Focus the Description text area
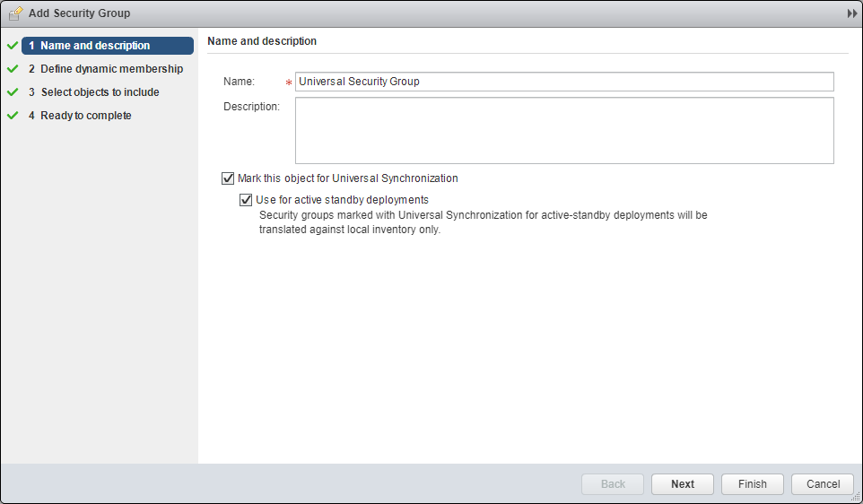This screenshot has width=863, height=504. pos(564,131)
